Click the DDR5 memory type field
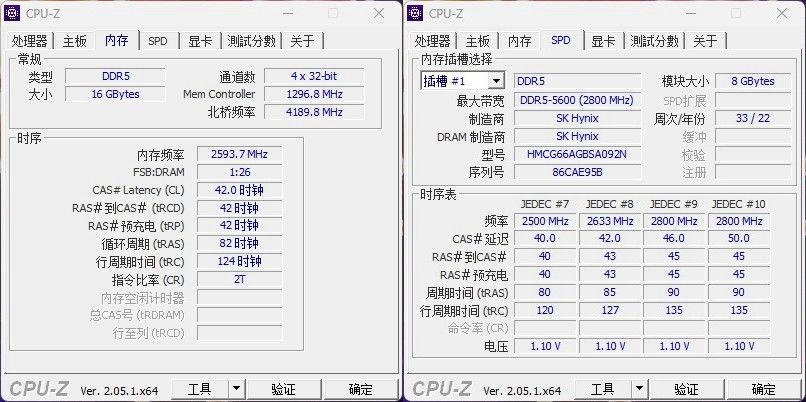 (x=115, y=76)
